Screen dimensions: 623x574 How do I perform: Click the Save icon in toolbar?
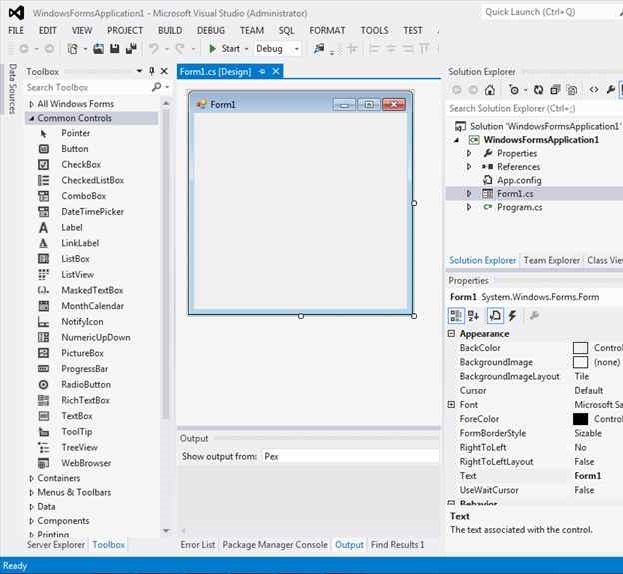(x=114, y=48)
